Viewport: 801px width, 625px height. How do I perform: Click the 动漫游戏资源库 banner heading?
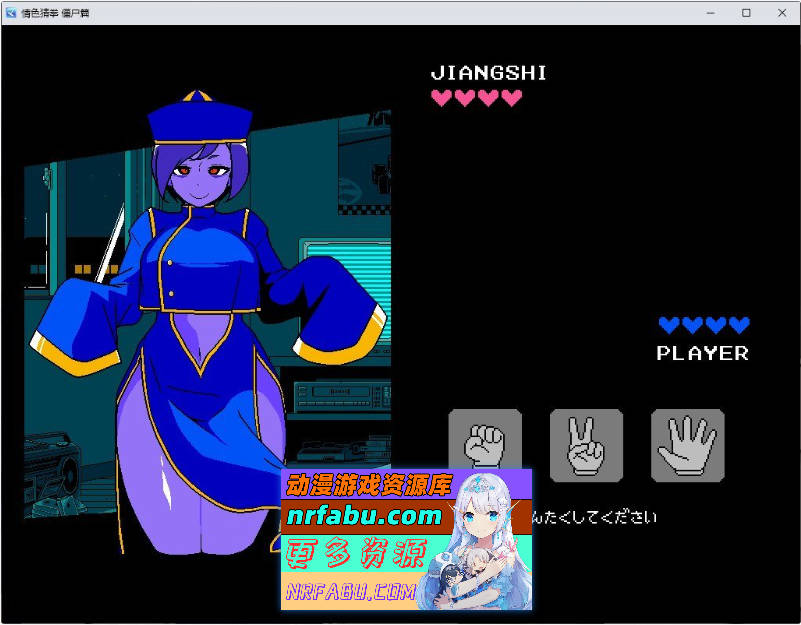(369, 486)
